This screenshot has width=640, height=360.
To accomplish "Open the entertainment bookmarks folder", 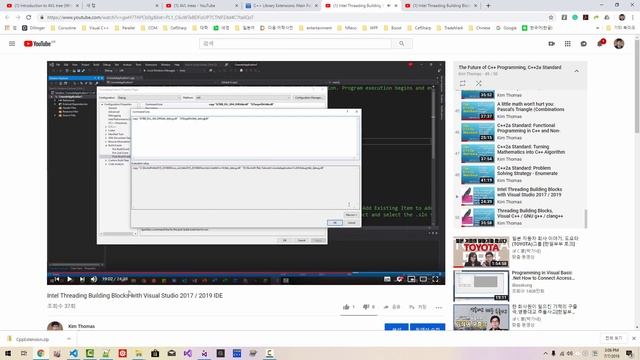I will tap(315, 28).
